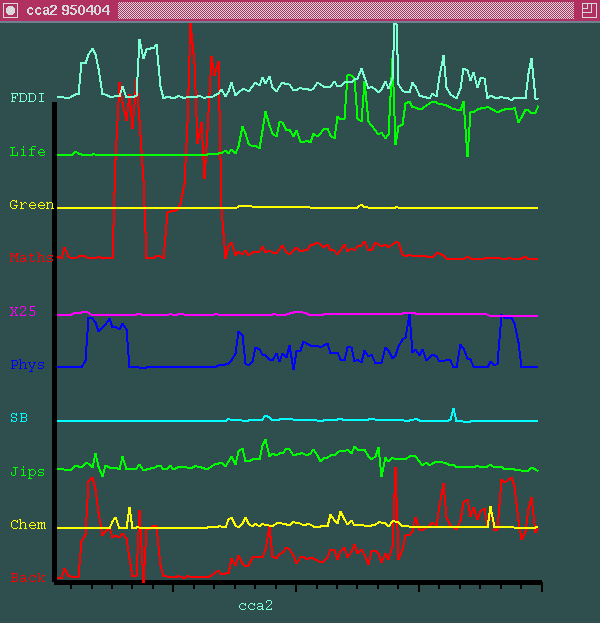Click the cyan SB series label
Screen dimensions: 600x623
pos(19,418)
